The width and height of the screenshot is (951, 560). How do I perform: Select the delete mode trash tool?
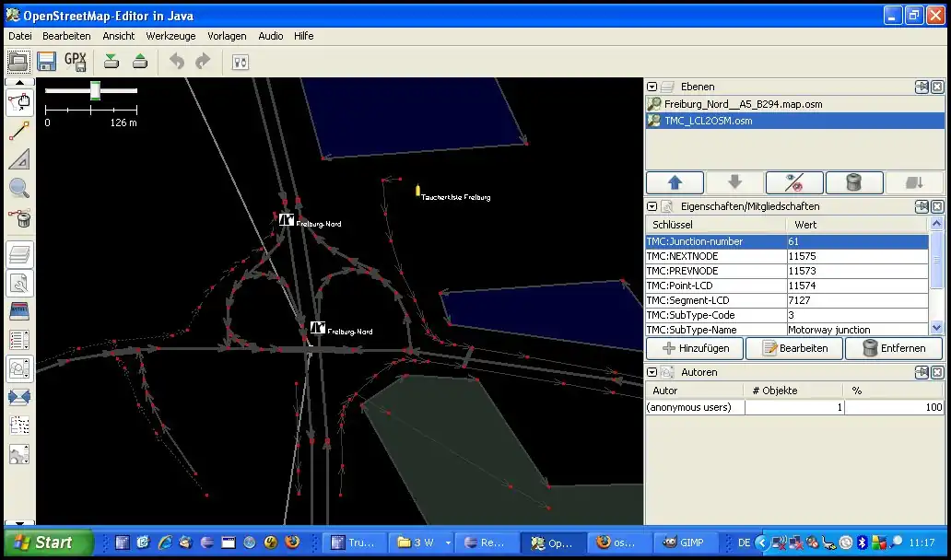[x=19, y=218]
